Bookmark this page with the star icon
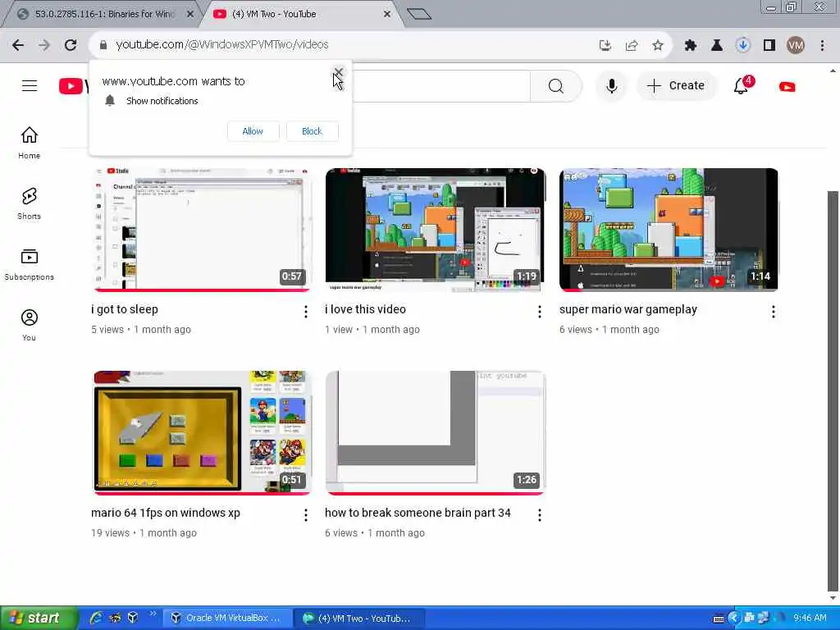 (658, 45)
